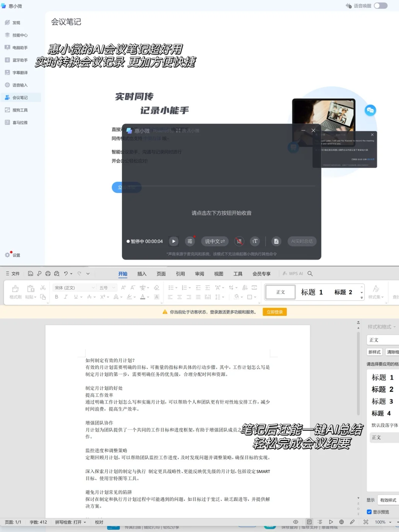Toggle the 语音唤醒 voice wake switch
The image size is (399, 532).
[x=381, y=6]
